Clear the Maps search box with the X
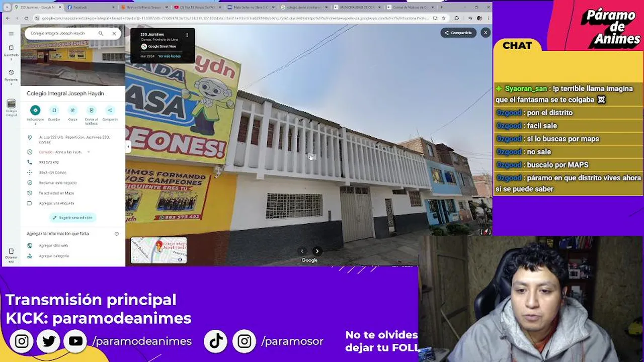This screenshot has height=362, width=644. point(114,34)
